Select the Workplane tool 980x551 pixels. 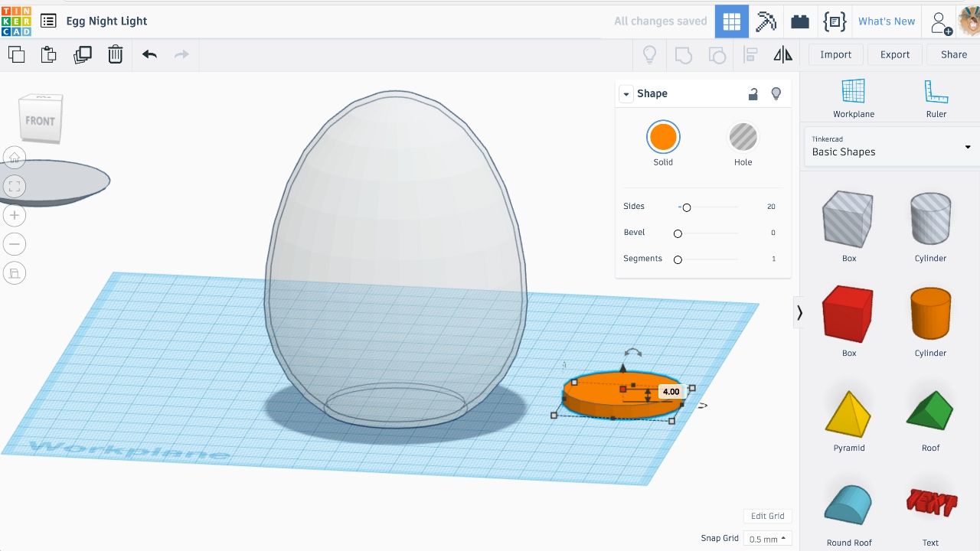click(854, 99)
